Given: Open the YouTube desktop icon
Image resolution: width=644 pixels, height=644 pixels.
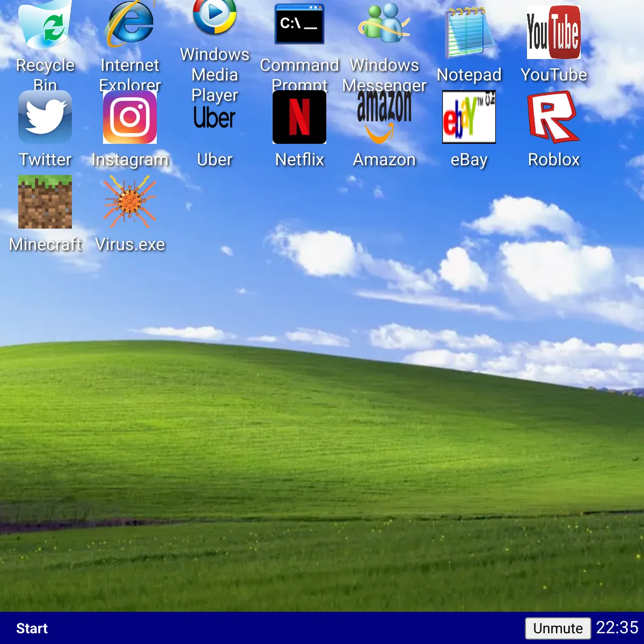Looking at the screenshot, I should click(554, 32).
